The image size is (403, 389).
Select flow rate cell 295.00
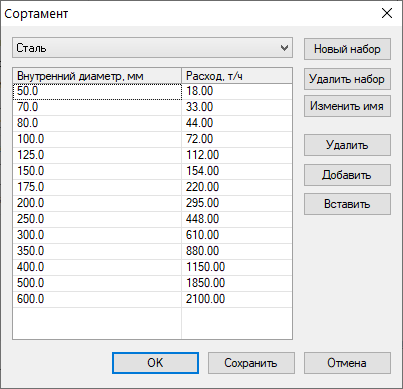237,203
